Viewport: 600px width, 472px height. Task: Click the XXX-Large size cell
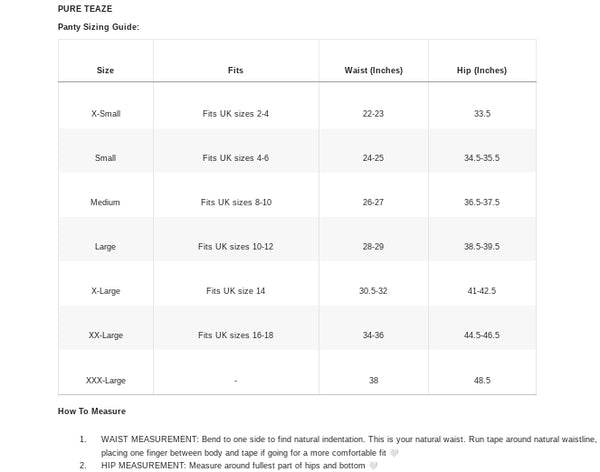105,380
